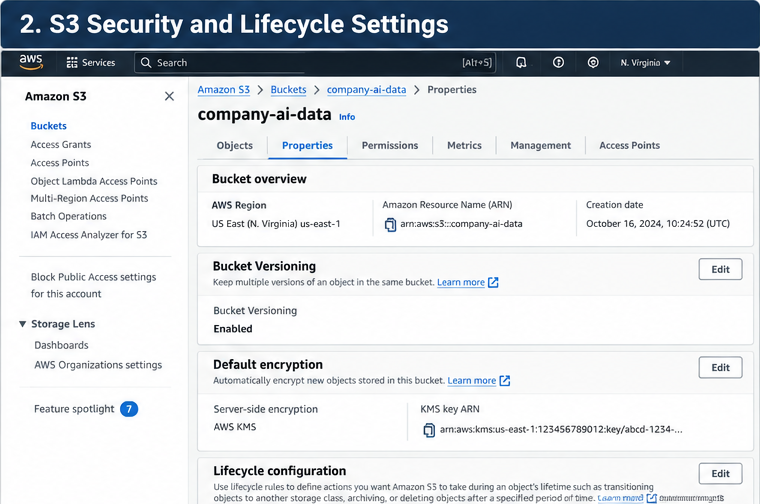Image resolution: width=760 pixels, height=504 pixels.
Task: Open the Management tab
Action: [x=540, y=145]
